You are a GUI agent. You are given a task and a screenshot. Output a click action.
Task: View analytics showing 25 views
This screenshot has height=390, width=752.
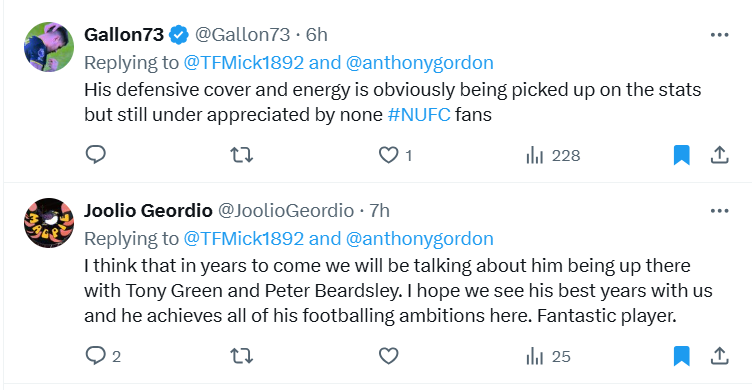(x=548, y=356)
